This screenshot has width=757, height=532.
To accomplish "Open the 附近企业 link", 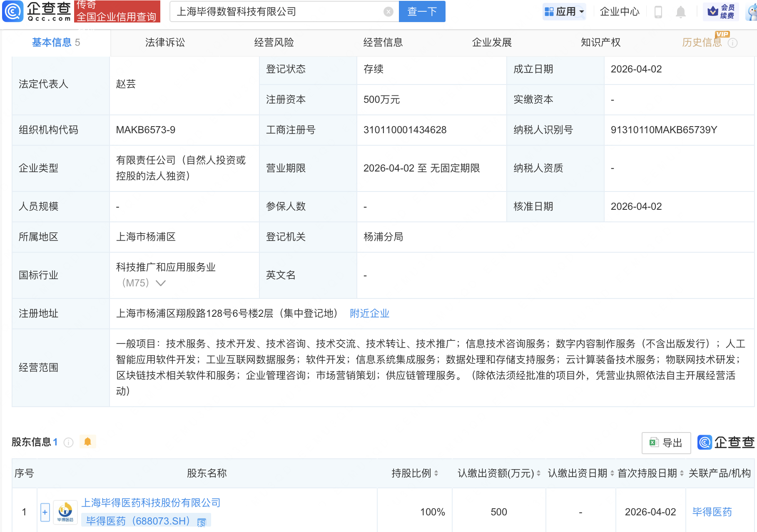I will (x=369, y=313).
